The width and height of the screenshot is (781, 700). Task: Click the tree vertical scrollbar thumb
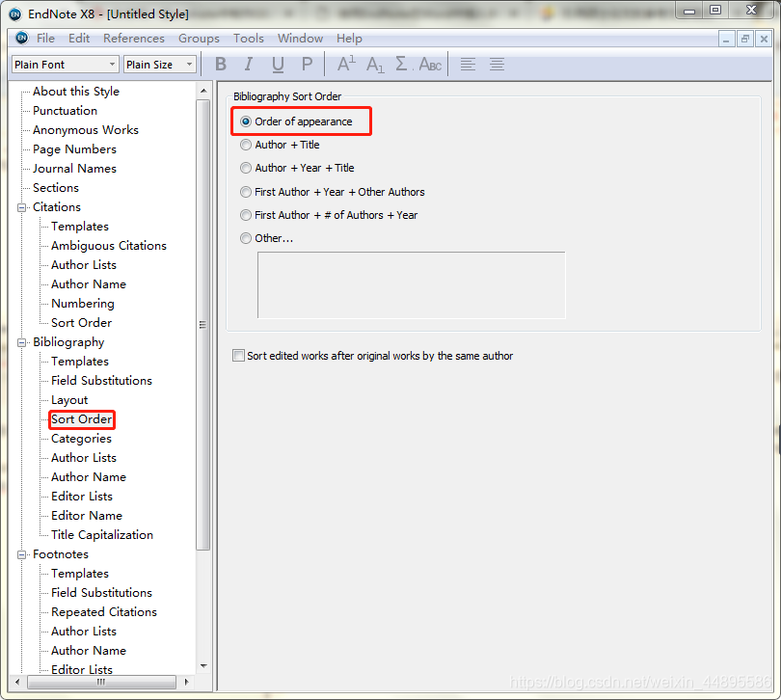click(203, 325)
